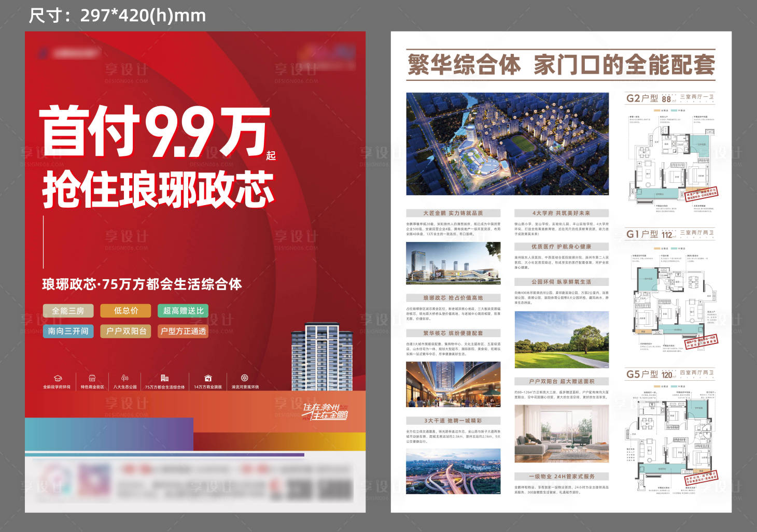
Task: Click the 户户双阳台 超大赠送面积 heading
Action: 562,381
